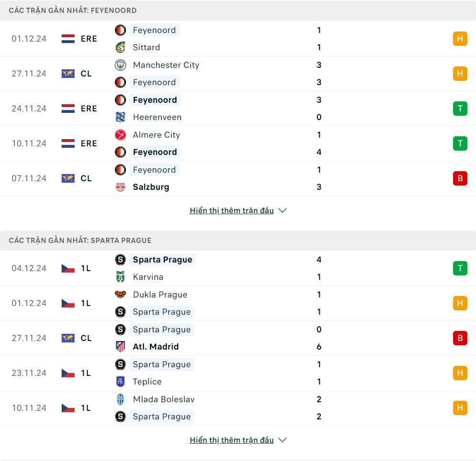Click the Dukla Prague team logo
Image resolution: width=476 pixels, height=461 pixels.
point(120,295)
